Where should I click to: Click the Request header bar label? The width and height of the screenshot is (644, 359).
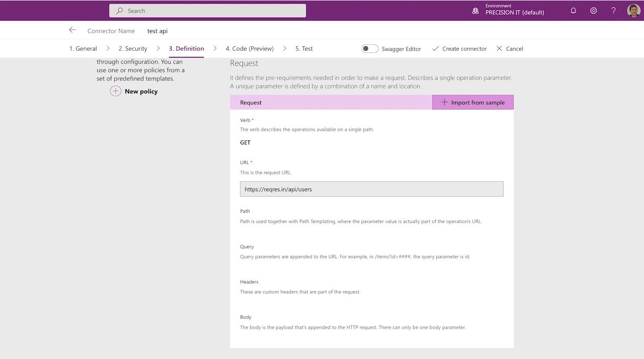251,103
